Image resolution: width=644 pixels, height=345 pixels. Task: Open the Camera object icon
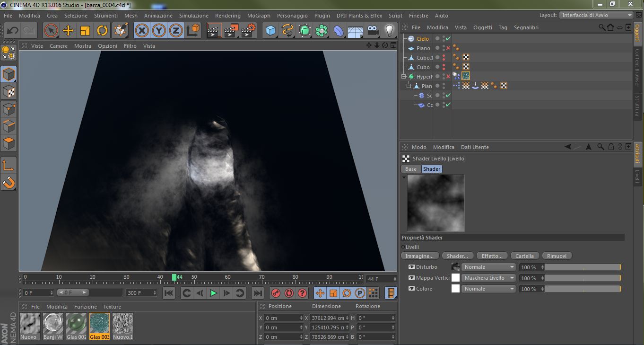coord(373,31)
